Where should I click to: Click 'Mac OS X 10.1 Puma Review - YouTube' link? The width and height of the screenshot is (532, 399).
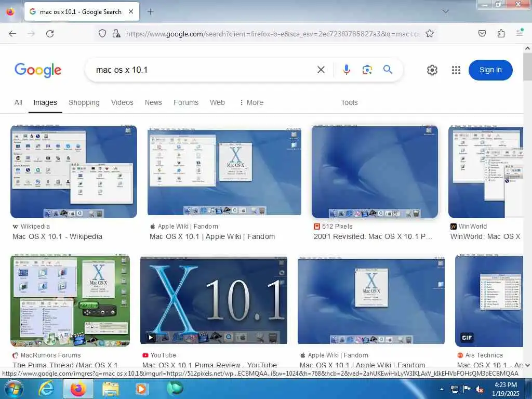click(210, 365)
